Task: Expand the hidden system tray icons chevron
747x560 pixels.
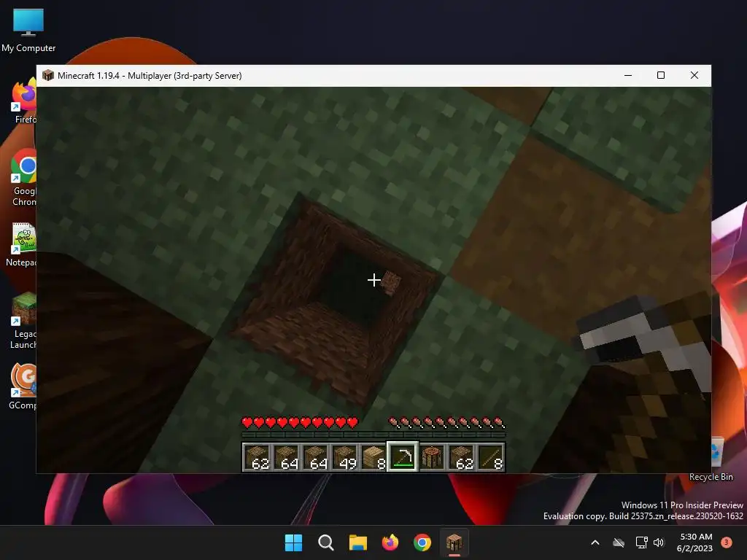Action: click(595, 542)
